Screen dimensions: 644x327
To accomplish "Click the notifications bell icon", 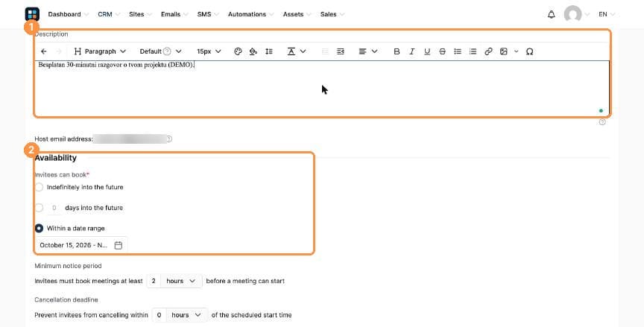I will [x=551, y=14].
